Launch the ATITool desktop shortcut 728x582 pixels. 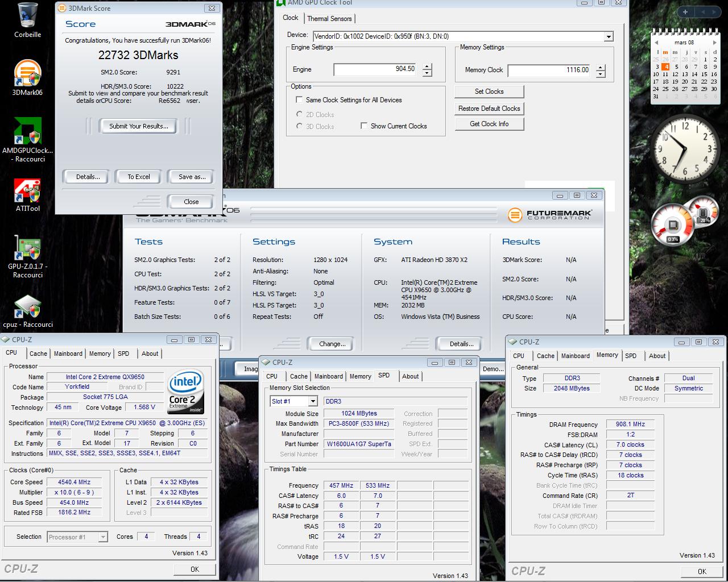27,191
